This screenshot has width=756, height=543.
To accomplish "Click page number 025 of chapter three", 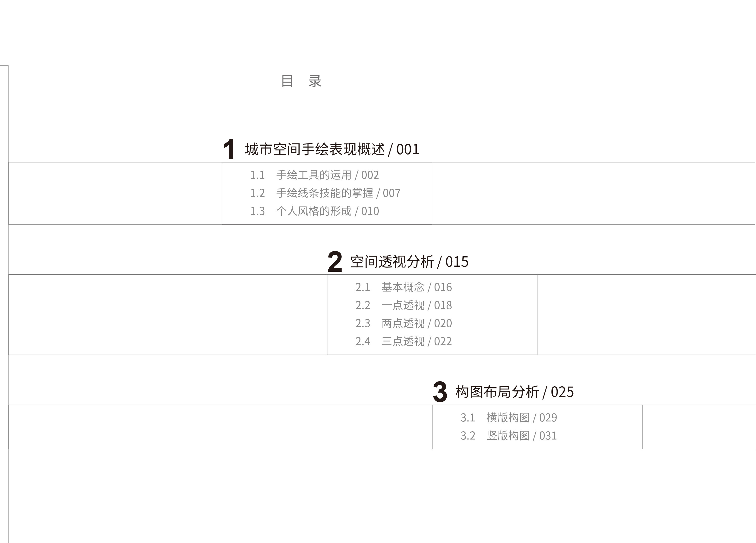I will click(x=562, y=392).
